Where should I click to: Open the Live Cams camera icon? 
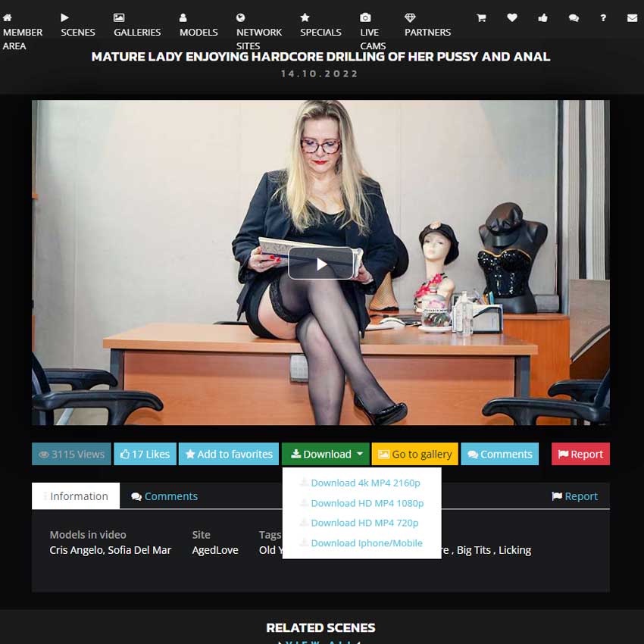(365, 17)
